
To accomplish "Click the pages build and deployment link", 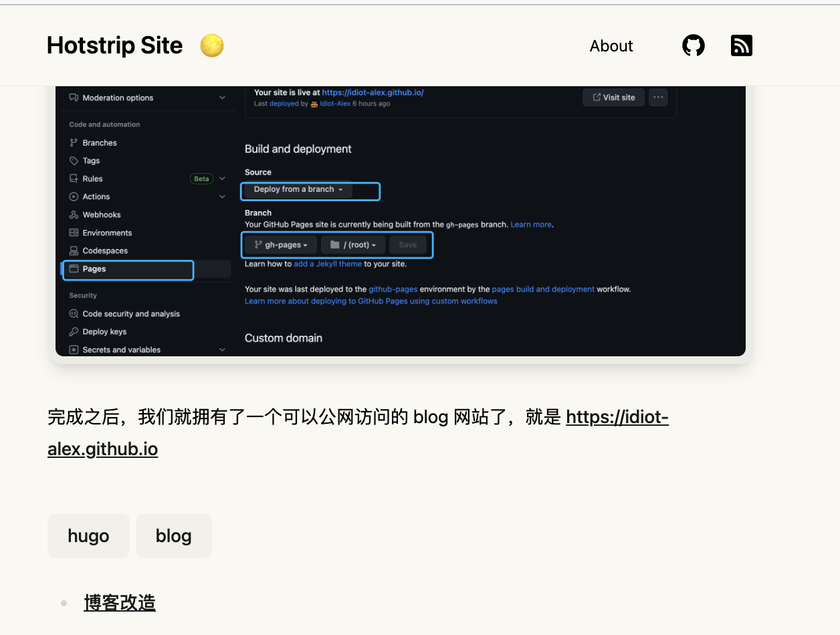I will pyautogui.click(x=543, y=289).
